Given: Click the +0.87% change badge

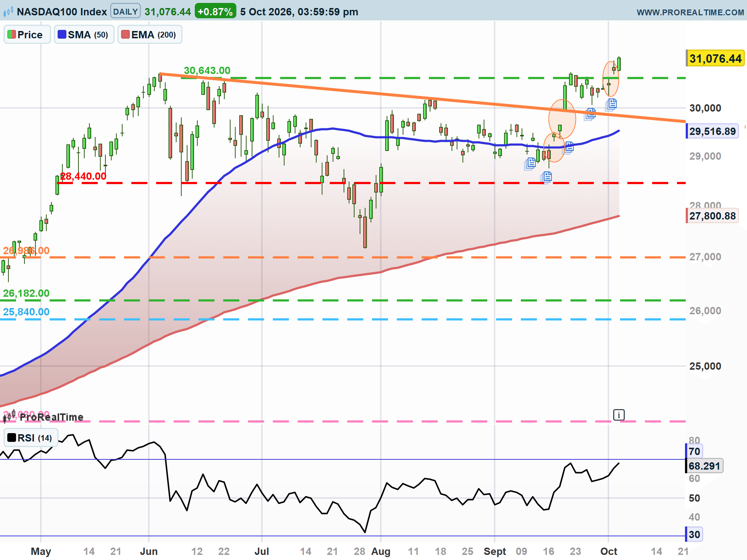Looking at the screenshot, I should pos(215,12).
